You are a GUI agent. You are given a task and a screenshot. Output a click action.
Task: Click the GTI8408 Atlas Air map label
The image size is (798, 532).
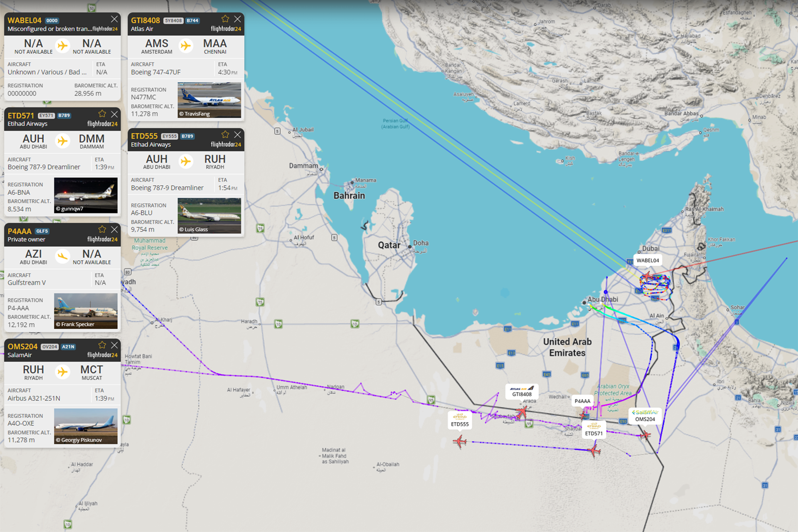coord(522,392)
